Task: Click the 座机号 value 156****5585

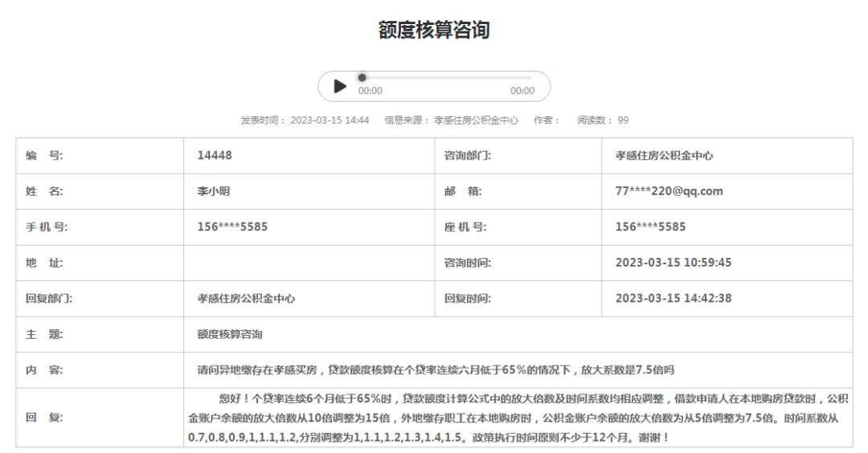Action: pyautogui.click(x=650, y=226)
